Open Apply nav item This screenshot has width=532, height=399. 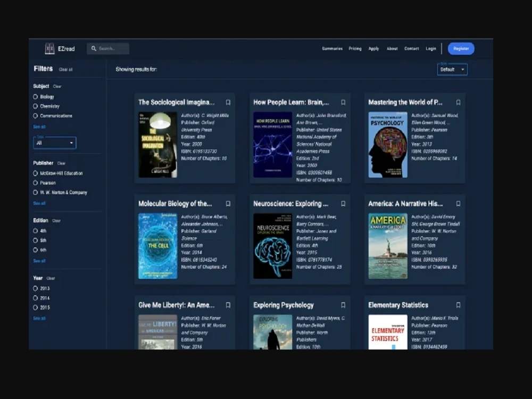coord(373,48)
